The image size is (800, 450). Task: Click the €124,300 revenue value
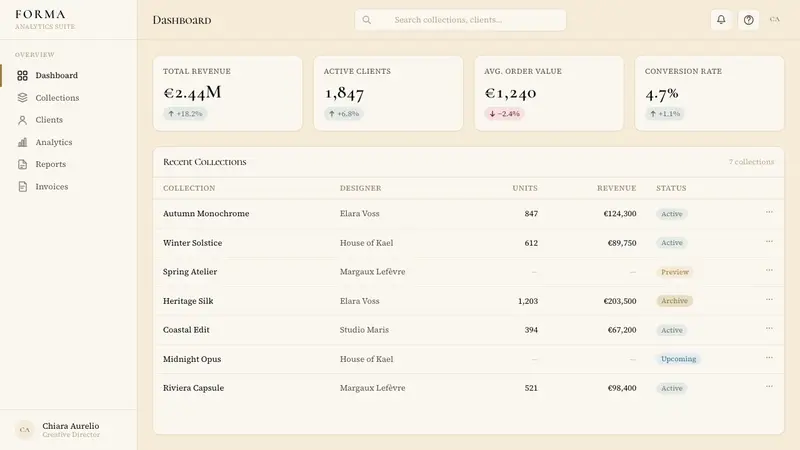(x=620, y=214)
